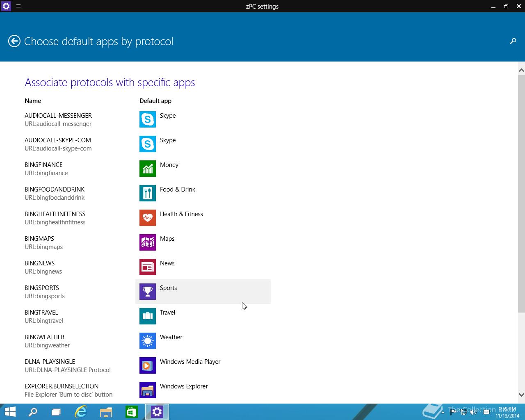This screenshot has width=525, height=420.
Task: Change default app labeled Maps
Action: pos(167,239)
